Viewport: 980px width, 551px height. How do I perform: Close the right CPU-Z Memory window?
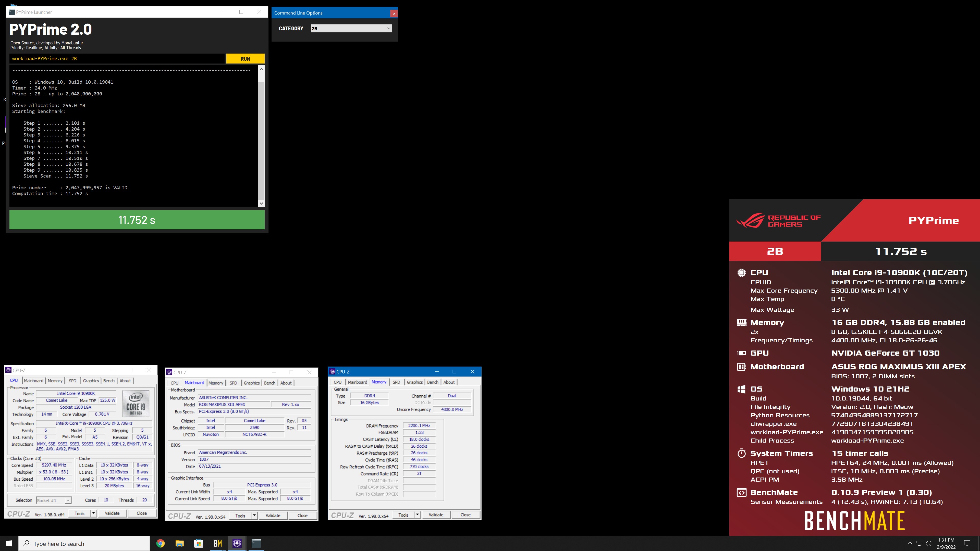click(x=472, y=371)
